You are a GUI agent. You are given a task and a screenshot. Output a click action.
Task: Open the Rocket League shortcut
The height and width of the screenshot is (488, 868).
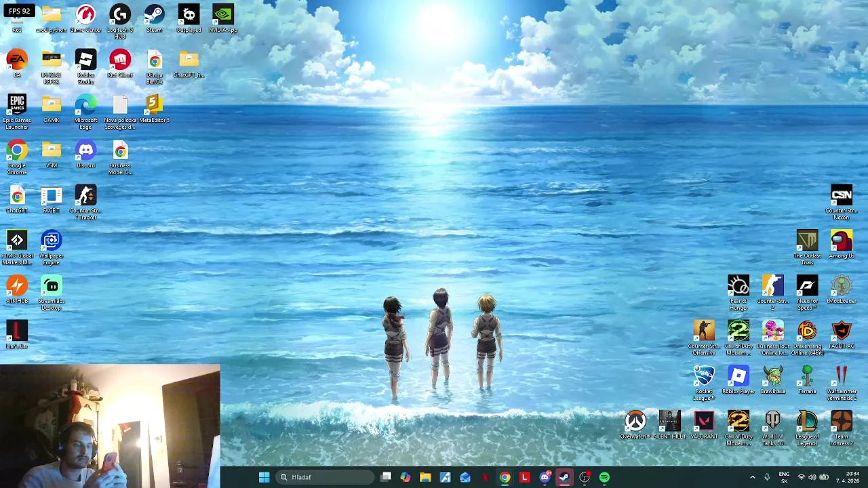pyautogui.click(x=704, y=384)
